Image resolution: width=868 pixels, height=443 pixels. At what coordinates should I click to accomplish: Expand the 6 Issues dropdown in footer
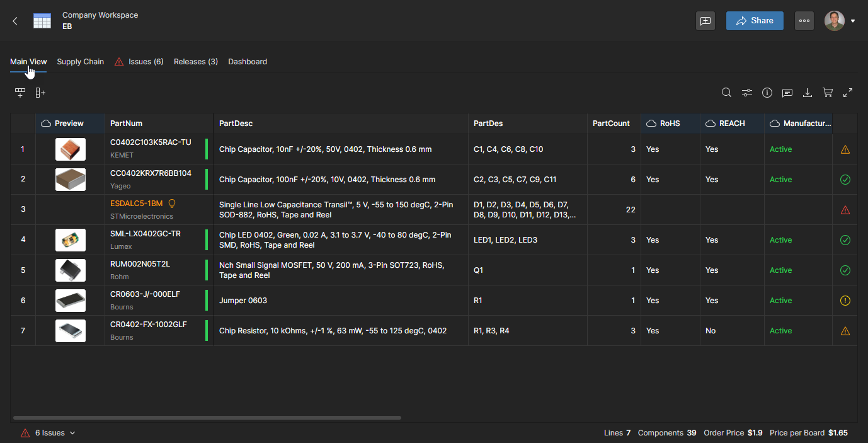[x=49, y=433]
